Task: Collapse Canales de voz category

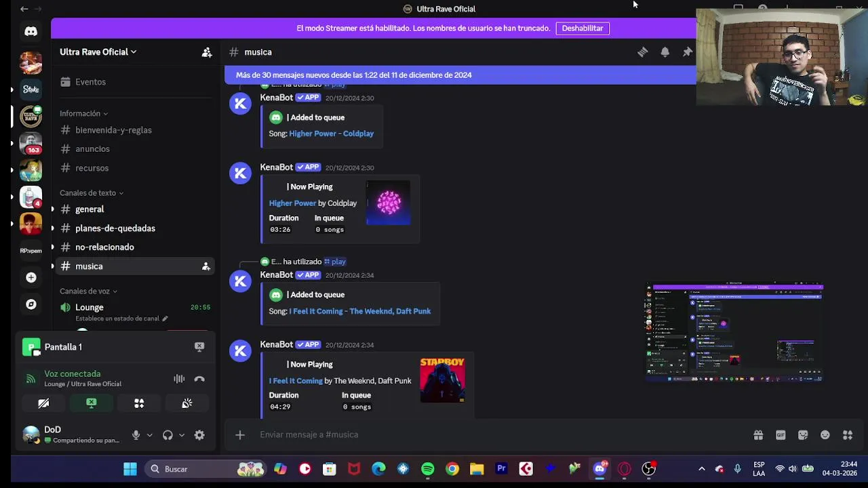Action: (x=88, y=291)
